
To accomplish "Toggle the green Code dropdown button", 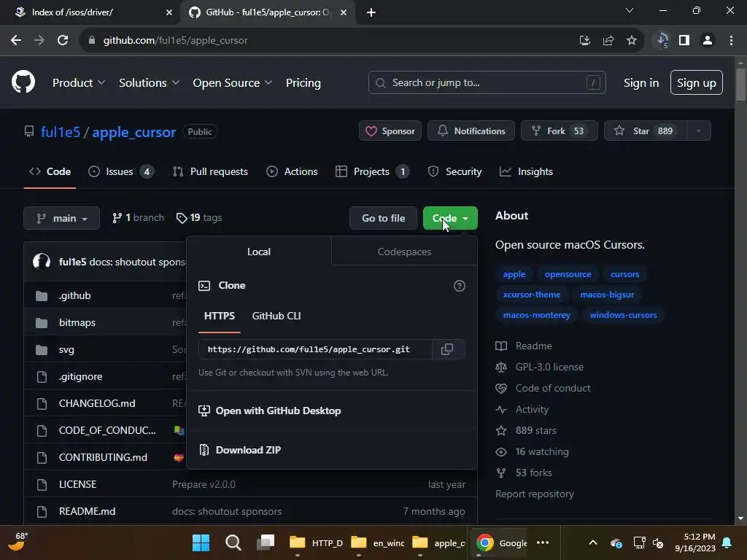I will [450, 218].
